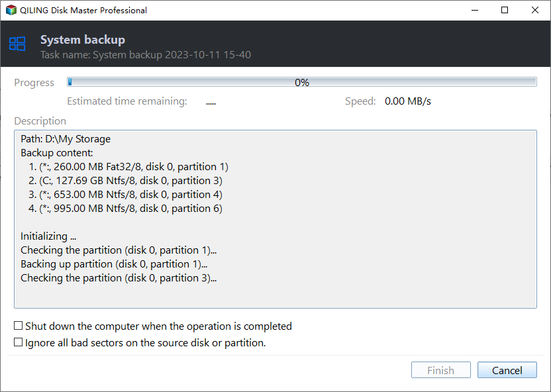Viewport: 551px width, 392px height.
Task: Check Ignore all bad sectors option
Action: pyautogui.click(x=18, y=343)
